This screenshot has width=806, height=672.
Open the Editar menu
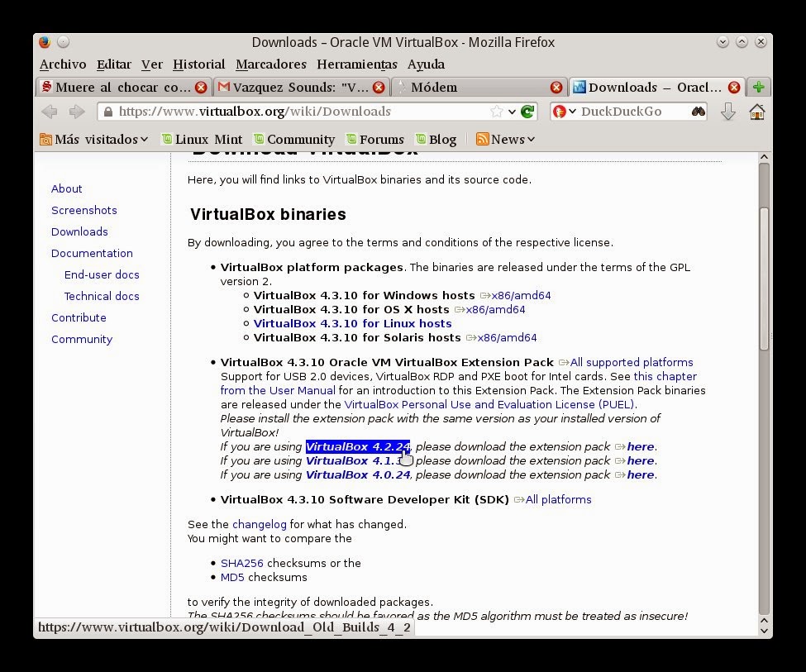click(113, 64)
